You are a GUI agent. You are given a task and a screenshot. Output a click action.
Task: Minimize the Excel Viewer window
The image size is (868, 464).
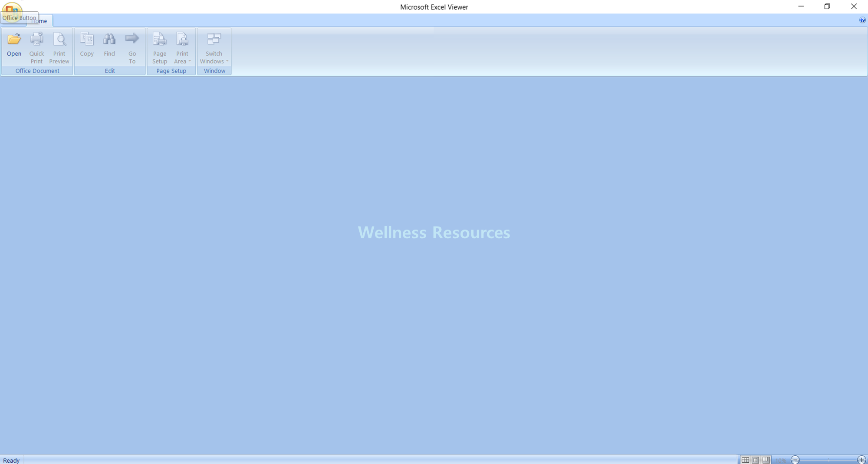click(801, 7)
